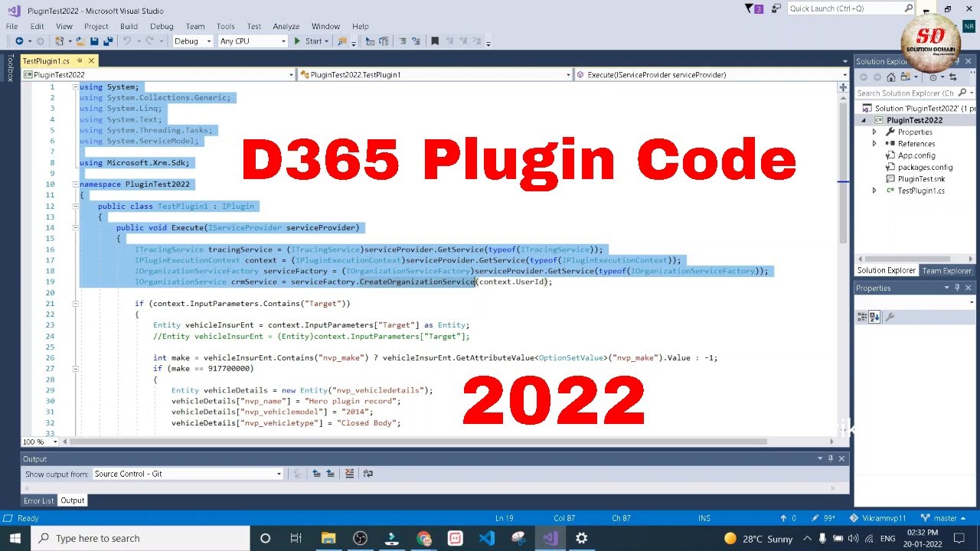This screenshot has height=551, width=980.
Task: Select PluginTest.snk in Solution Explorer
Action: [920, 179]
